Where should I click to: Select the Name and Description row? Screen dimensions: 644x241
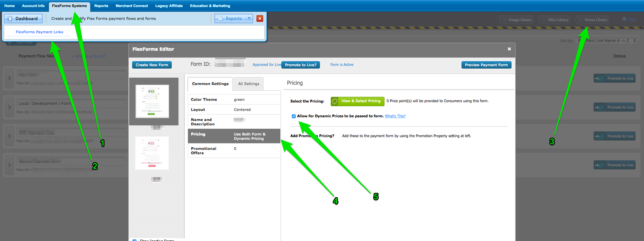234,122
